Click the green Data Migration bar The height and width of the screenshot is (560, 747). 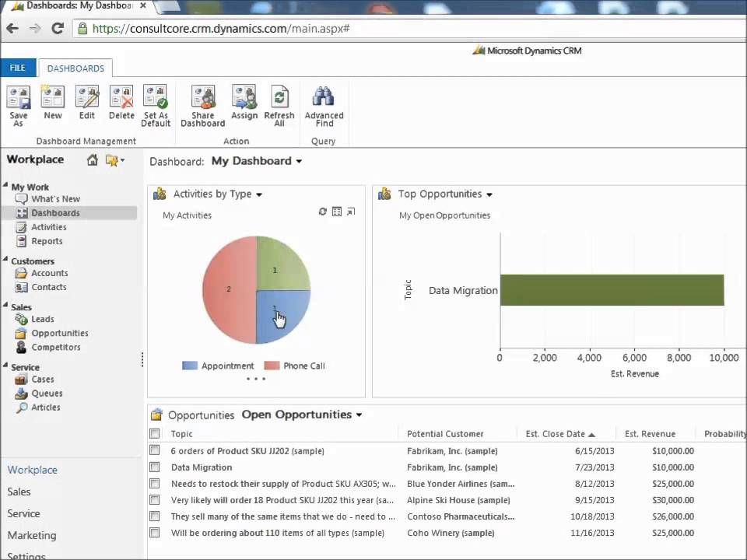click(x=612, y=290)
